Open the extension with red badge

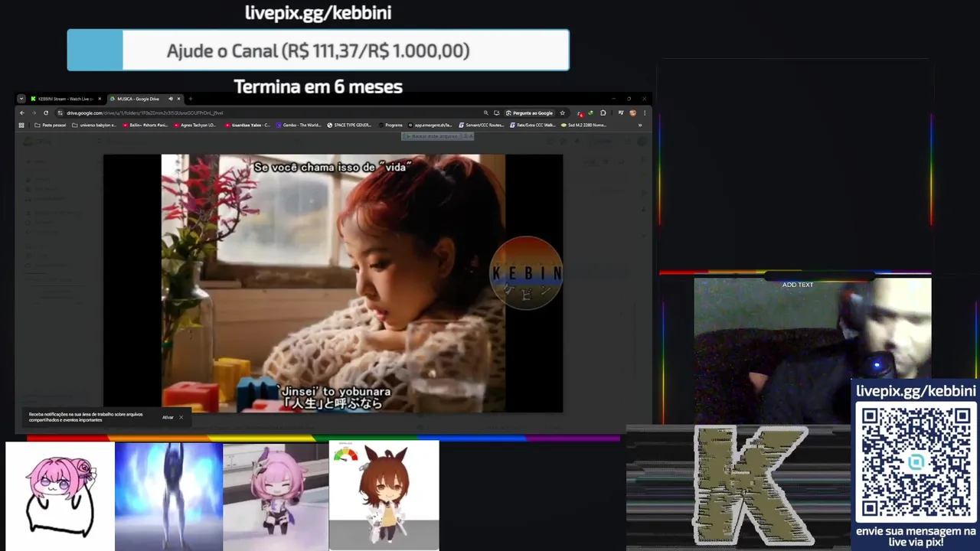click(580, 113)
